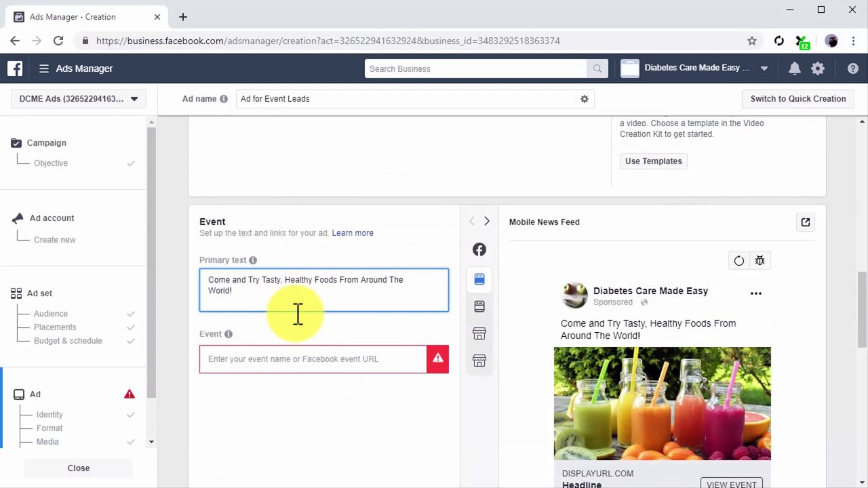Viewport: 868px width, 488px height.
Task: Select the Mobile News Feed preview icon
Action: pyautogui.click(x=479, y=279)
